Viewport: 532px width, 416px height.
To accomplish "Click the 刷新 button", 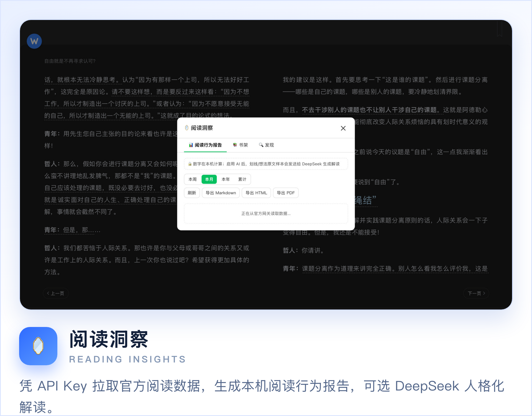I will coord(192,193).
